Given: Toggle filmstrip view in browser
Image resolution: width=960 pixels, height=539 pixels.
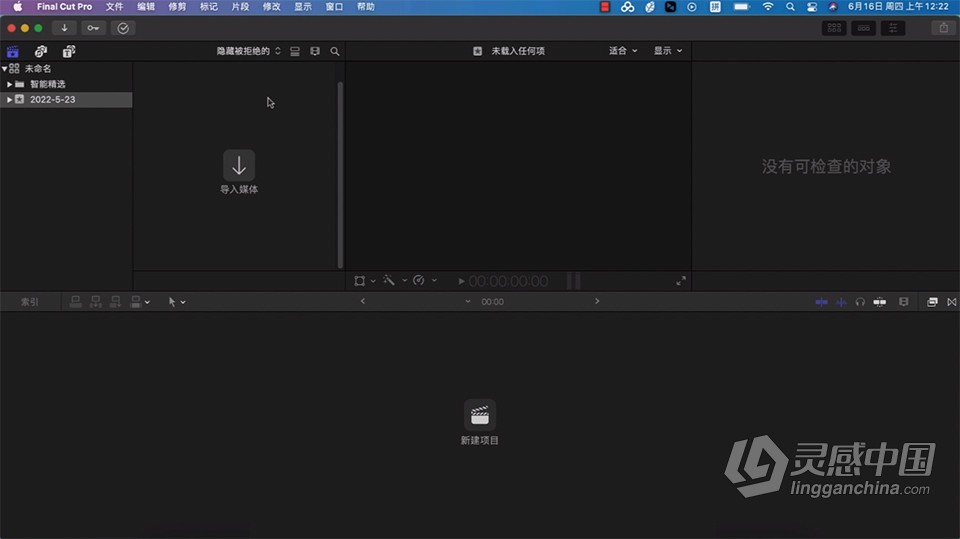Looking at the screenshot, I should pos(315,51).
